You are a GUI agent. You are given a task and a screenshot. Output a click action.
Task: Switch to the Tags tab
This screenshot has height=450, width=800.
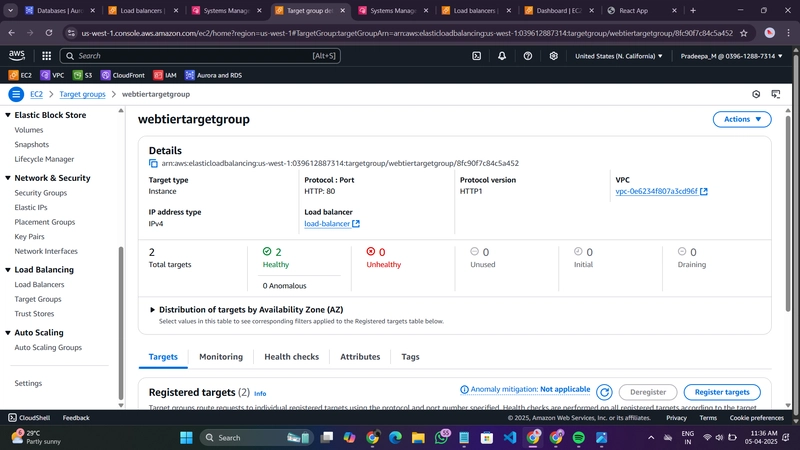click(410, 357)
